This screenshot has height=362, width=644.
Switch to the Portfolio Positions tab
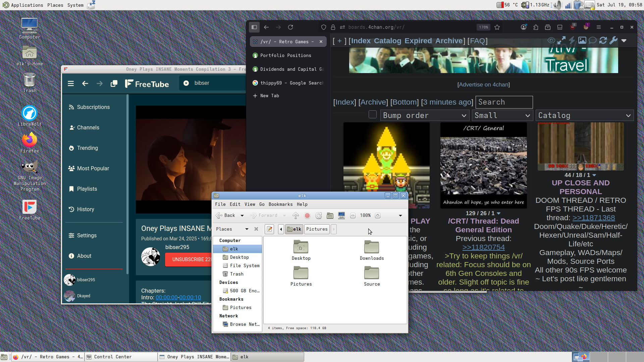[285, 56]
